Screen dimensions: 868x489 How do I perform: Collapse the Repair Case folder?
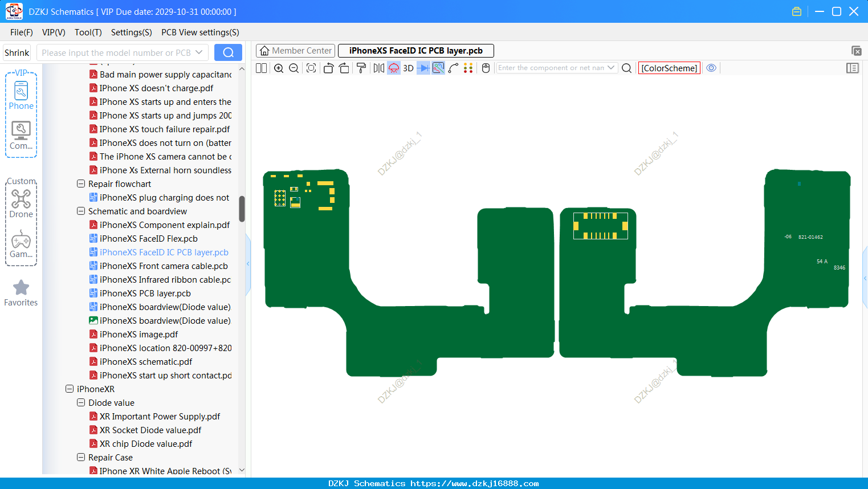coord(81,458)
